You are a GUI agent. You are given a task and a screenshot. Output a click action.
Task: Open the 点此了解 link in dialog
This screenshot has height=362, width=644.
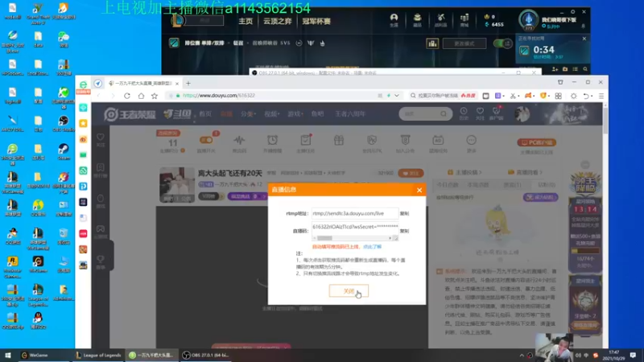click(372, 247)
